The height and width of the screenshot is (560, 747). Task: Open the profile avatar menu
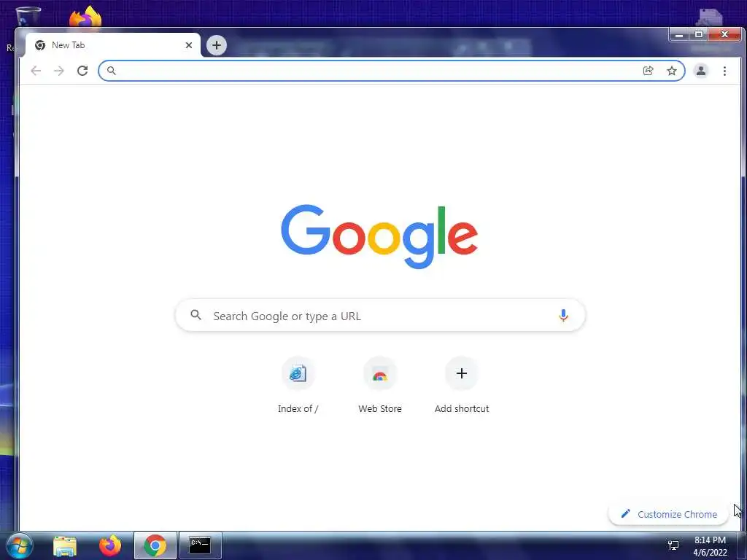click(701, 71)
